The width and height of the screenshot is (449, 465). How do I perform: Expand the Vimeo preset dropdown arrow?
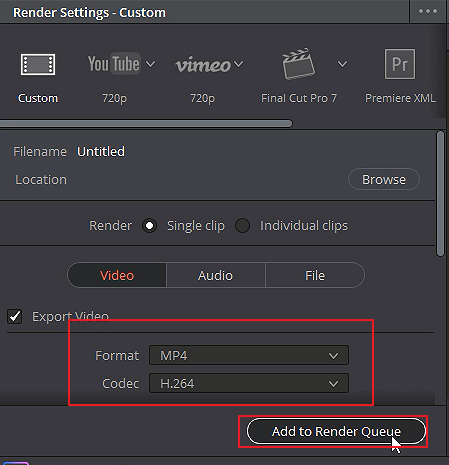(x=238, y=63)
